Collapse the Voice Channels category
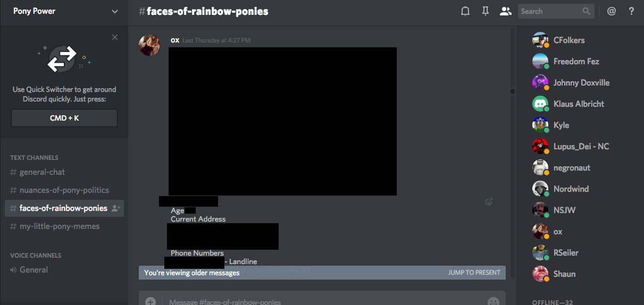Screen dimensions: 644x305 35,256
